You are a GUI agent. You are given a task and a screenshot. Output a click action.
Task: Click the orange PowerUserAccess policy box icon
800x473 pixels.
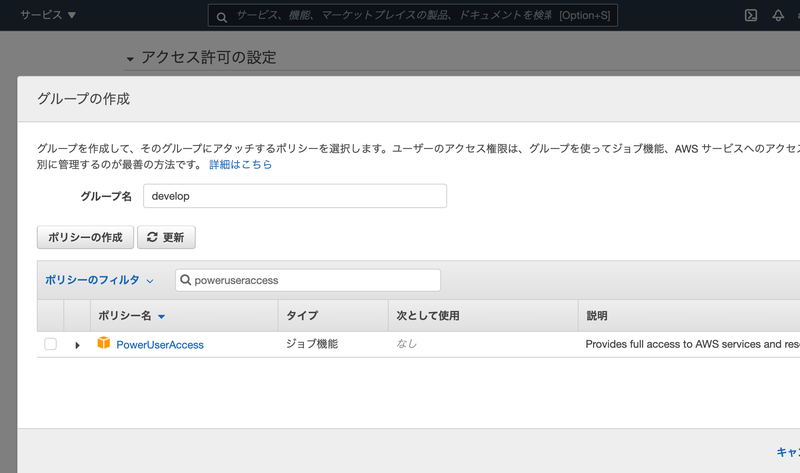point(104,342)
